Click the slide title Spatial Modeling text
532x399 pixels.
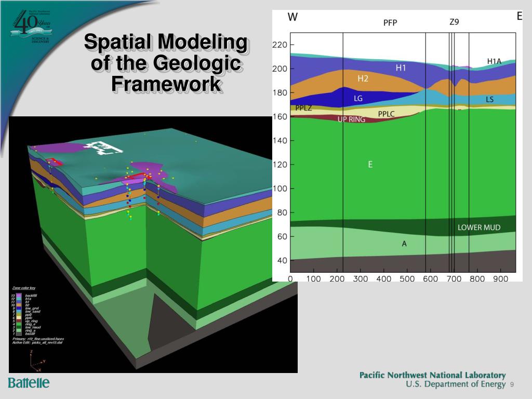tap(166, 43)
